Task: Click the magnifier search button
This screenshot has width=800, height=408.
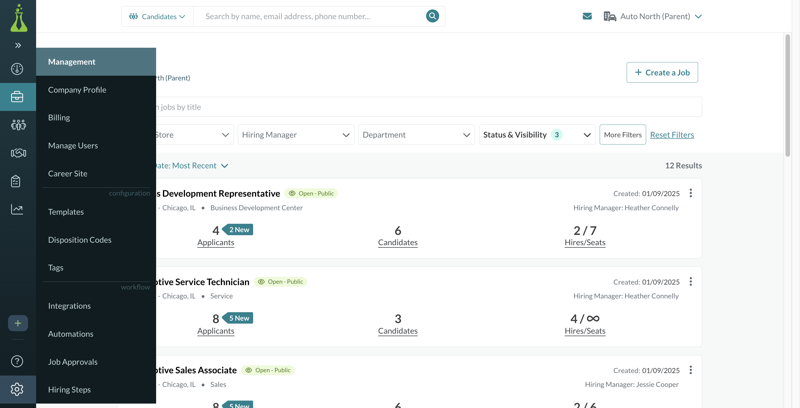Action: pyautogui.click(x=432, y=16)
